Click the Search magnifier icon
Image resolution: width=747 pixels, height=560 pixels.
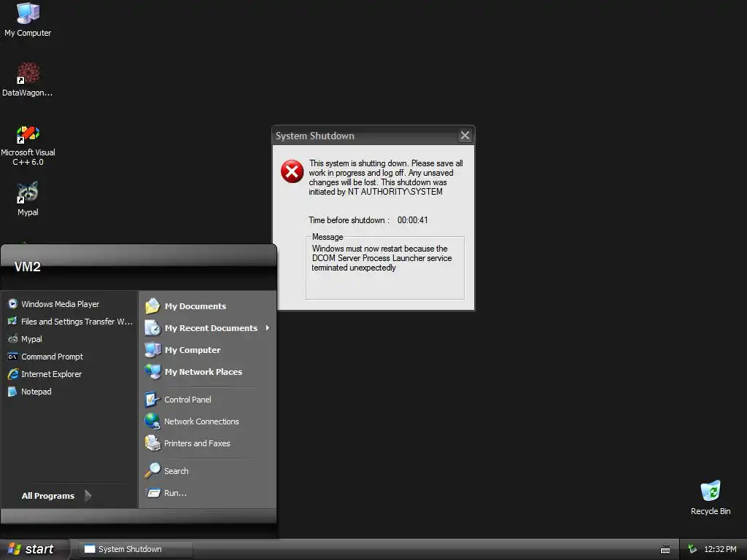point(152,470)
